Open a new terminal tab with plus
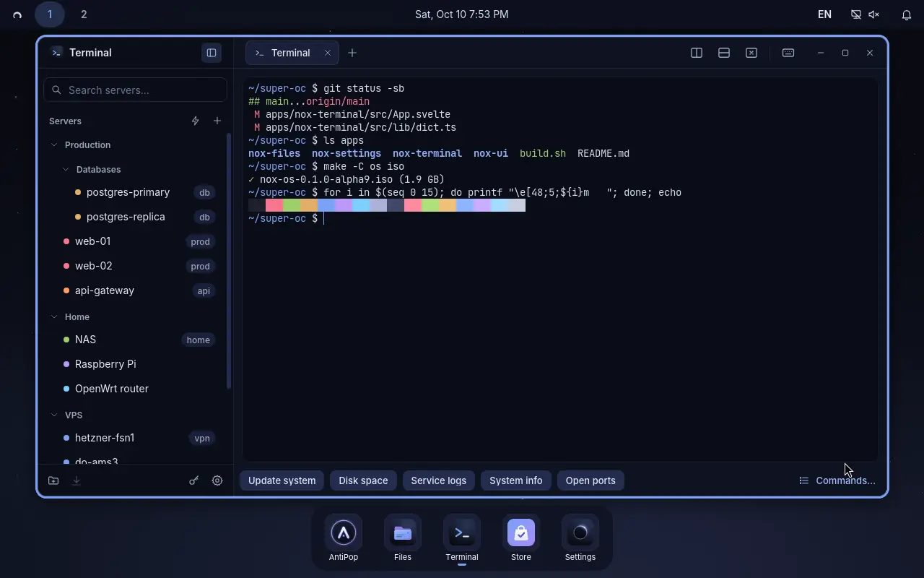Image resolution: width=924 pixels, height=578 pixels. pos(352,53)
